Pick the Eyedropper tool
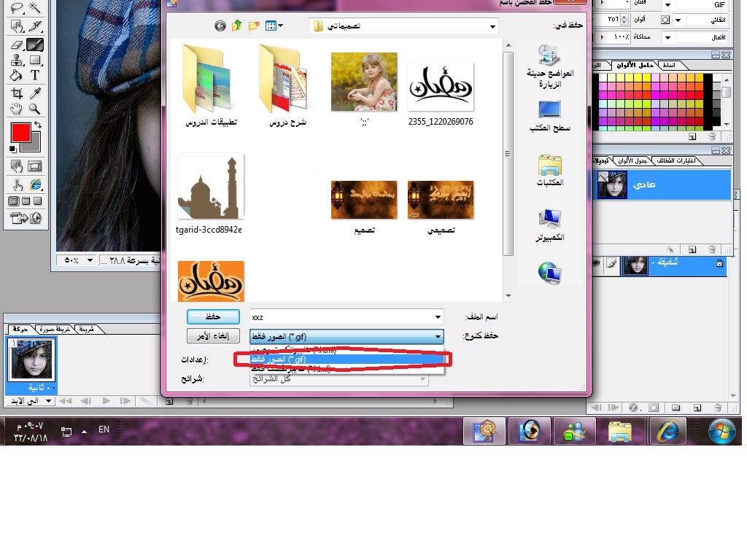The height and width of the screenshot is (560, 747). click(x=34, y=93)
